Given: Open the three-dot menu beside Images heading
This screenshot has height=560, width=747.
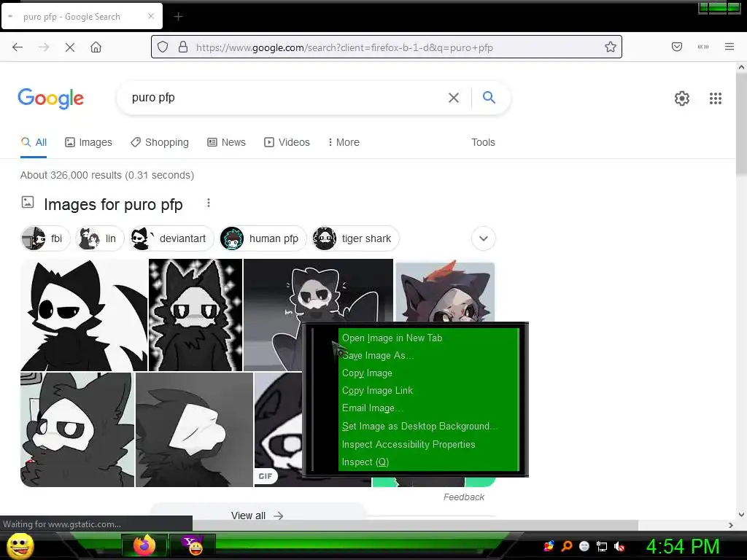Looking at the screenshot, I should (208, 203).
